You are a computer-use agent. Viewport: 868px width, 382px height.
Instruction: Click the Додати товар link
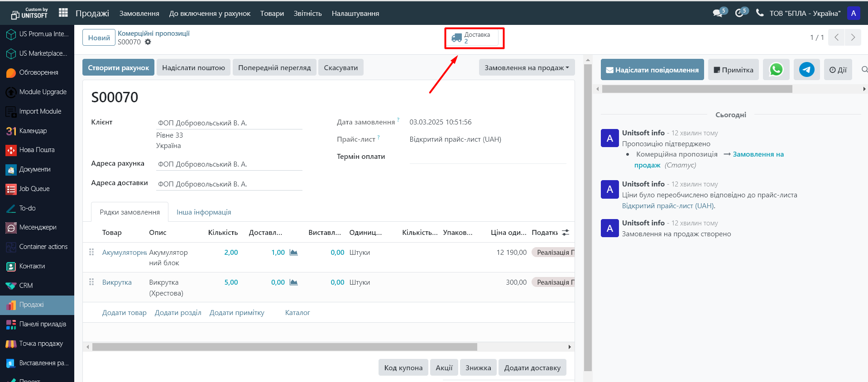[124, 313]
